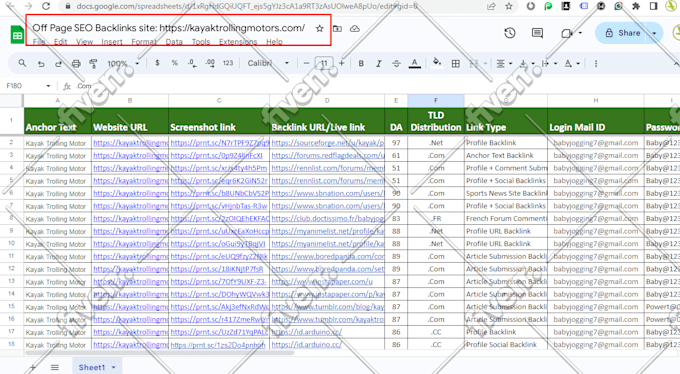Format as percent

click(174, 63)
